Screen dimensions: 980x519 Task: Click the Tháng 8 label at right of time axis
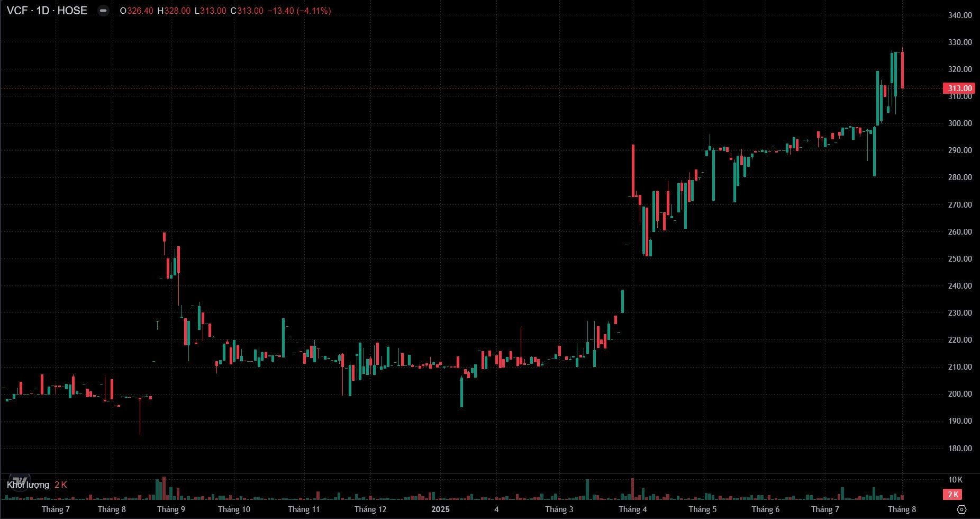(902, 509)
